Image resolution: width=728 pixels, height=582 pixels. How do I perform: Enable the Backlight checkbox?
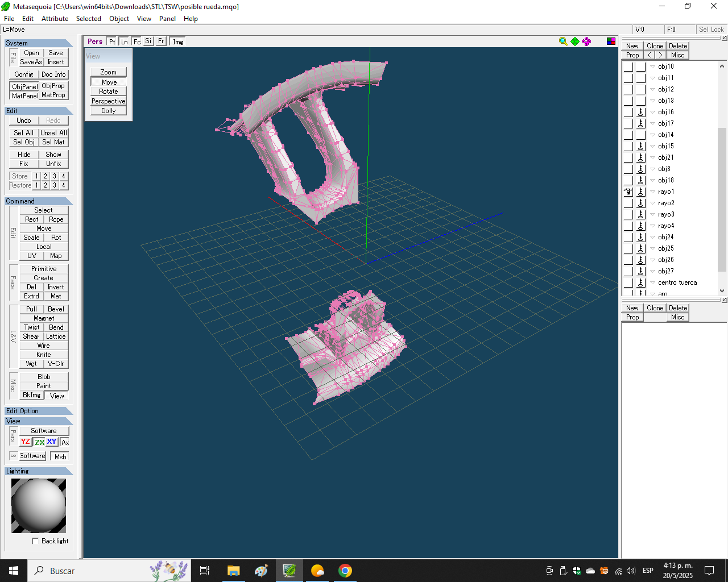[x=36, y=541]
